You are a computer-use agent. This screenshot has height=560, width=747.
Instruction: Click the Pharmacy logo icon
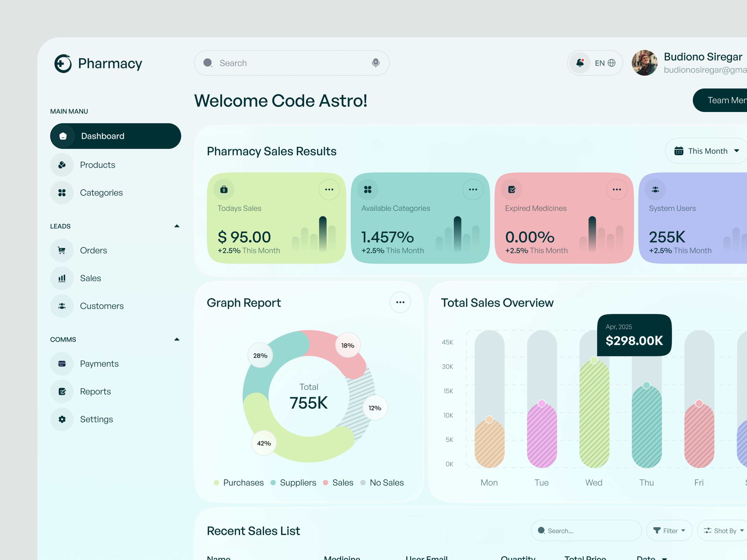tap(63, 63)
